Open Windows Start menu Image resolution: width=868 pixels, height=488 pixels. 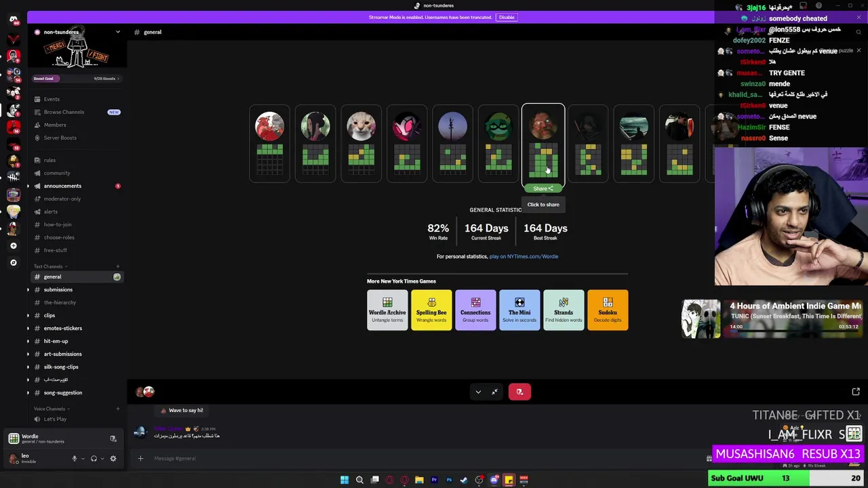coord(344,480)
